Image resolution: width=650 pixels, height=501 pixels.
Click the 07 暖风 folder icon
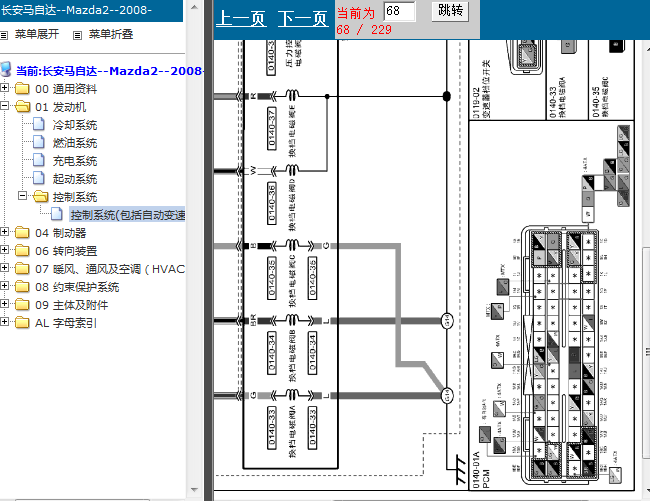click(x=22, y=269)
